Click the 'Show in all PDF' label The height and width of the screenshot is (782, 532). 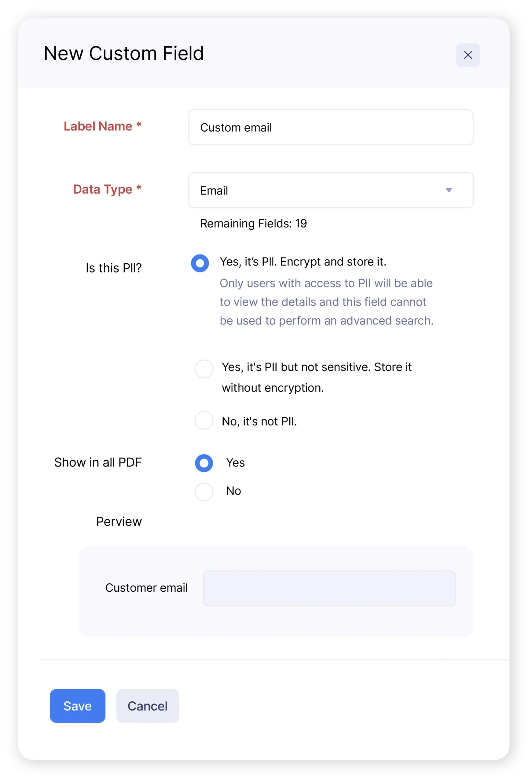click(x=98, y=462)
